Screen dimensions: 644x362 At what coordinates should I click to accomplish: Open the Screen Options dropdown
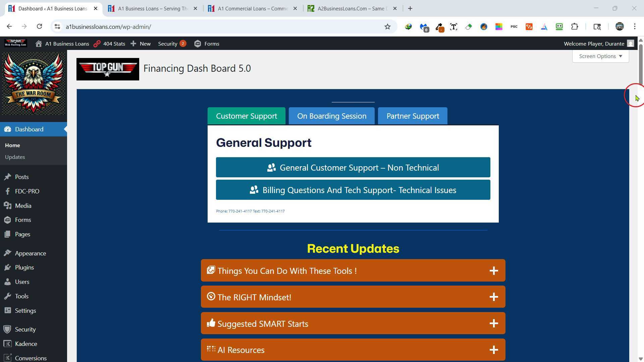point(600,56)
